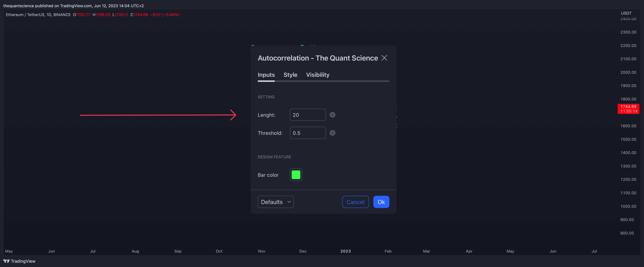Select the Inputs tab
Image resolution: width=644 pixels, height=267 pixels.
tap(266, 75)
